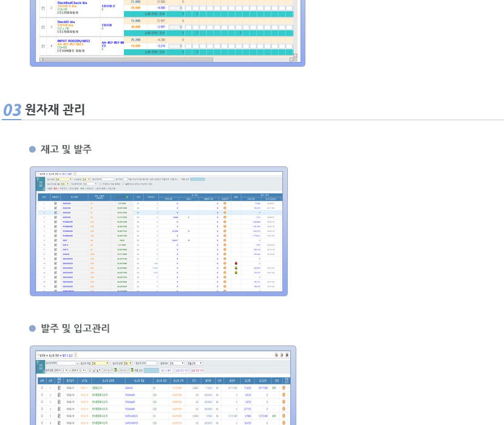The image size is (504, 425).
Task: Open the yellow 전체 dropdown in 입고 filter
Action: pos(100,363)
